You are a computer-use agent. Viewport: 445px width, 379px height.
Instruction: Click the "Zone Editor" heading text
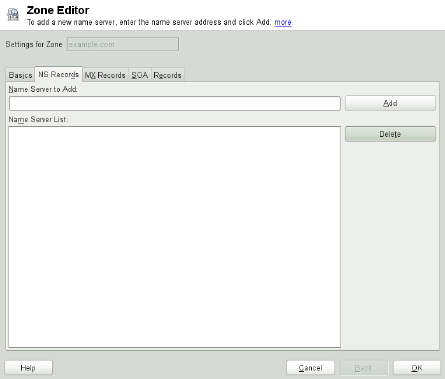tap(58, 10)
